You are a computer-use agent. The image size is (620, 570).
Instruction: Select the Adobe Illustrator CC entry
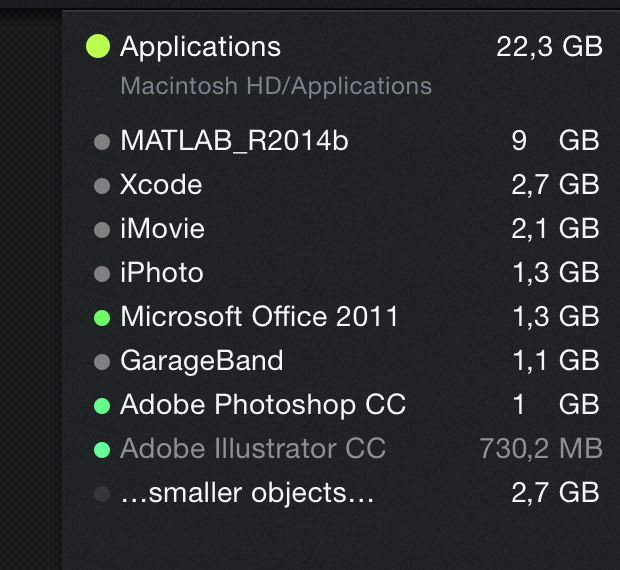tap(253, 449)
